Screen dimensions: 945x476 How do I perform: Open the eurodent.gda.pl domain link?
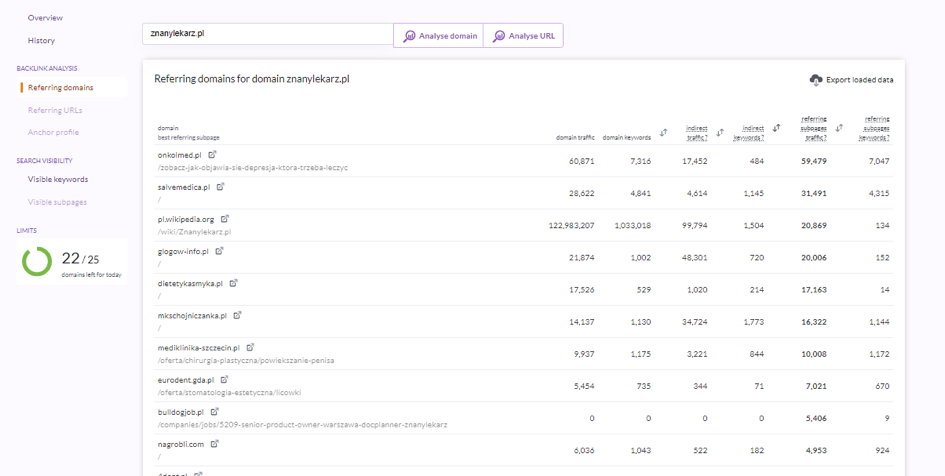(x=186, y=380)
